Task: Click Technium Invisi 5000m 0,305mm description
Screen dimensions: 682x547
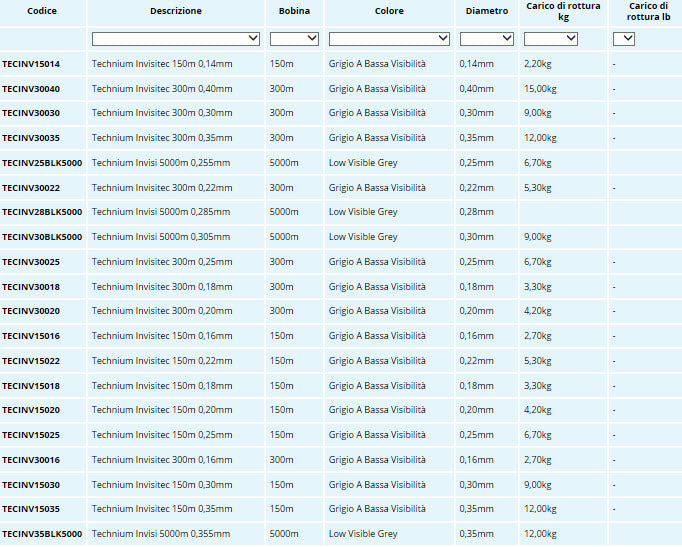Action: coord(160,237)
